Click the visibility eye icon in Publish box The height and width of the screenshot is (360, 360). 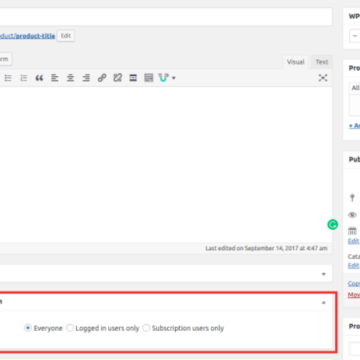pos(352,215)
